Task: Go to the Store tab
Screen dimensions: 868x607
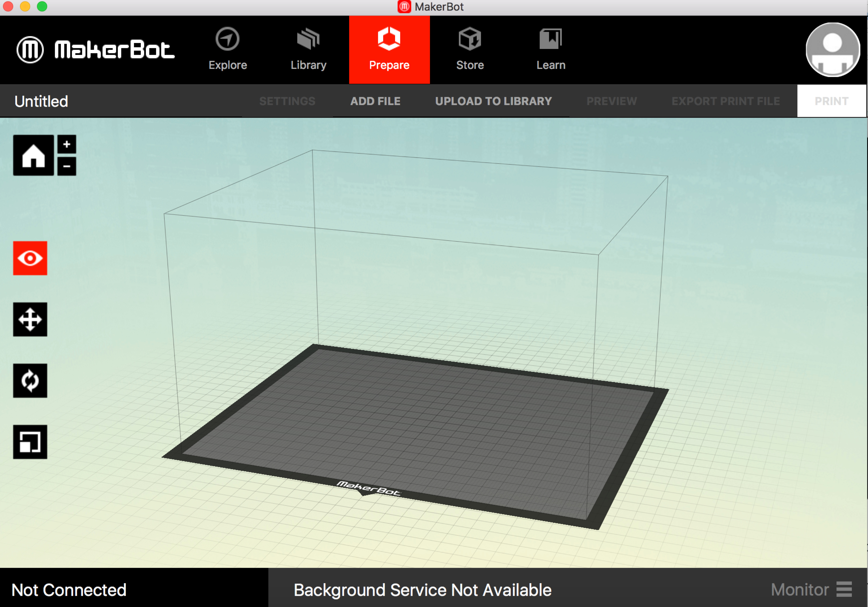Action: (470, 50)
